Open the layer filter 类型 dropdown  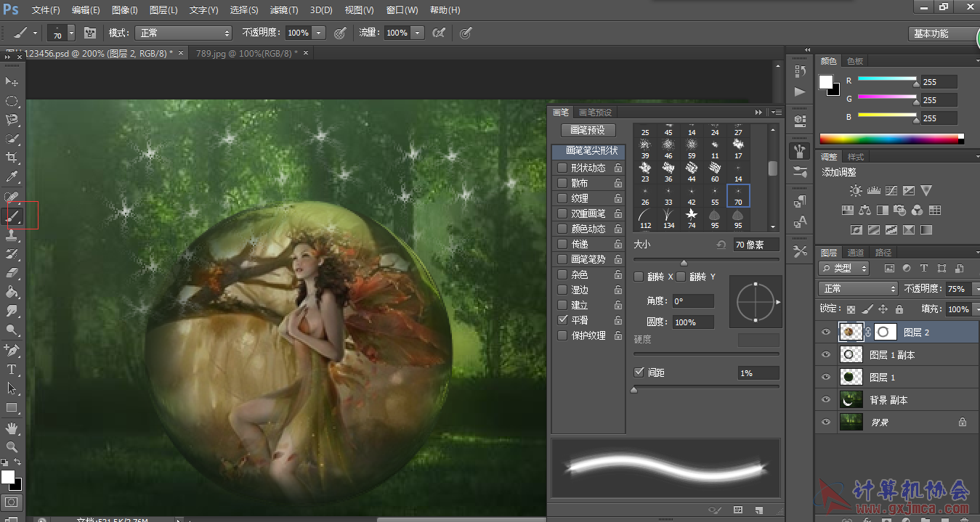[843, 269]
